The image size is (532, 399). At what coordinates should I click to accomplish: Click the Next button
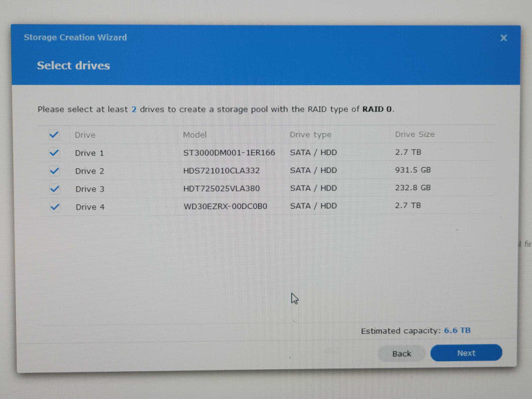[x=466, y=353]
